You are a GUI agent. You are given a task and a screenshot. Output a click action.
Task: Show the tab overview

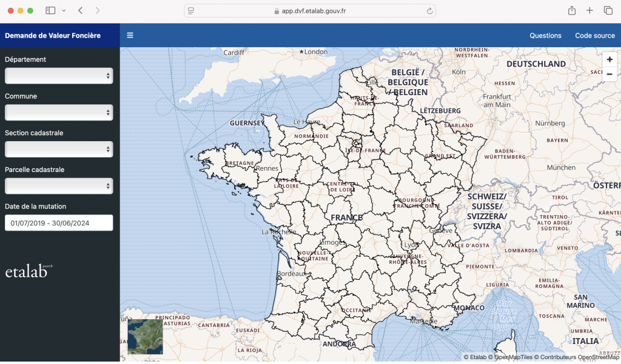pos(608,11)
